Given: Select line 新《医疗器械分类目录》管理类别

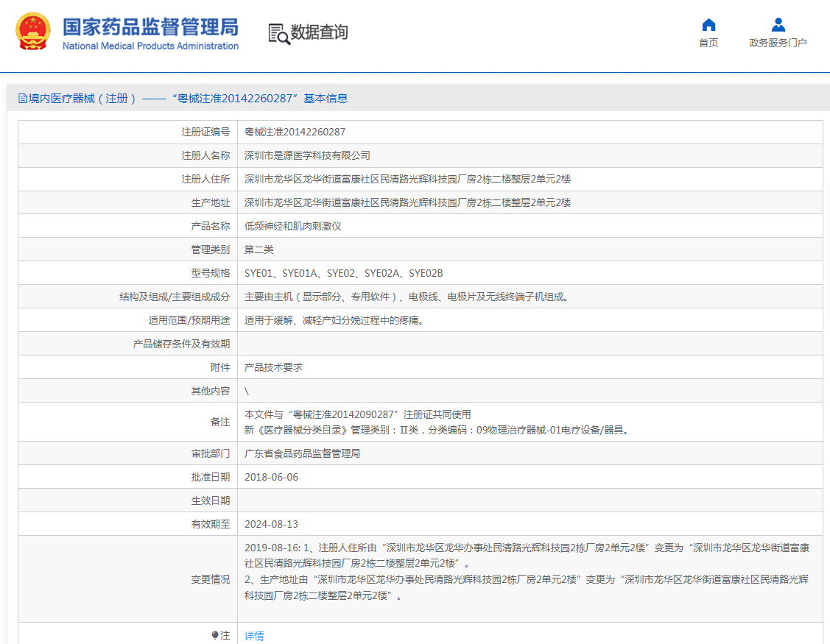Looking at the screenshot, I should (437, 430).
